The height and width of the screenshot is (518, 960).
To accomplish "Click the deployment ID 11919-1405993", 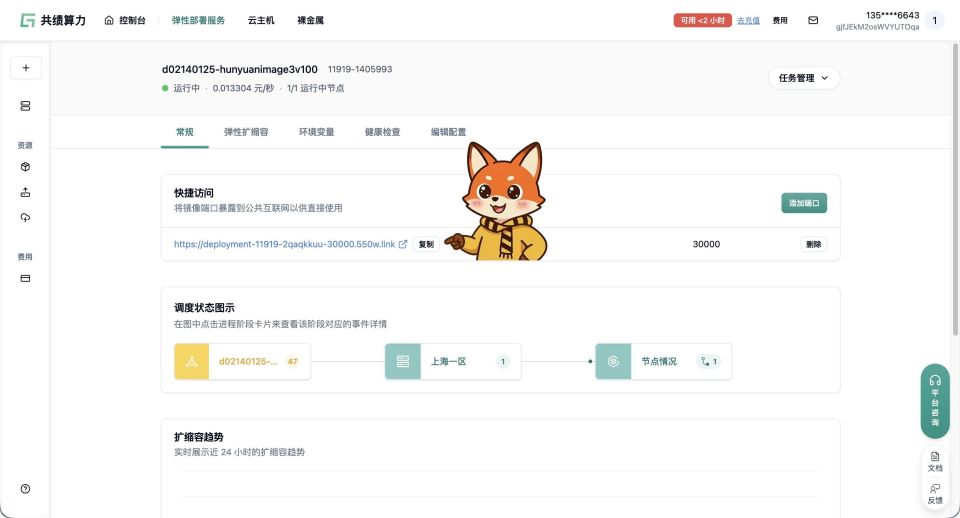I will [x=360, y=69].
